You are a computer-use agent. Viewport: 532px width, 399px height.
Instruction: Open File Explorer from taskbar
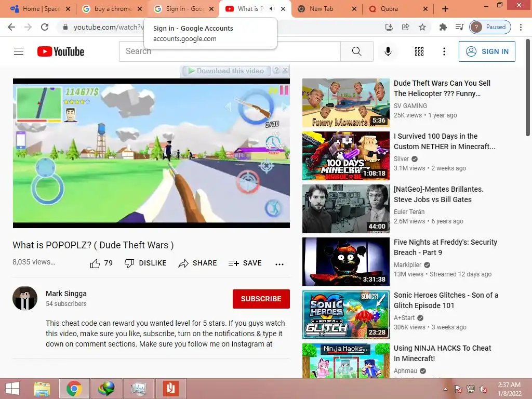[42, 389]
